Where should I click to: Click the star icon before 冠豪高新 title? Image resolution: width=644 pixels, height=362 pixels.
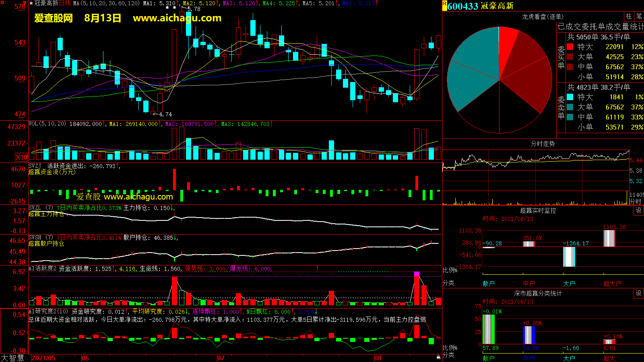tap(31, 3)
